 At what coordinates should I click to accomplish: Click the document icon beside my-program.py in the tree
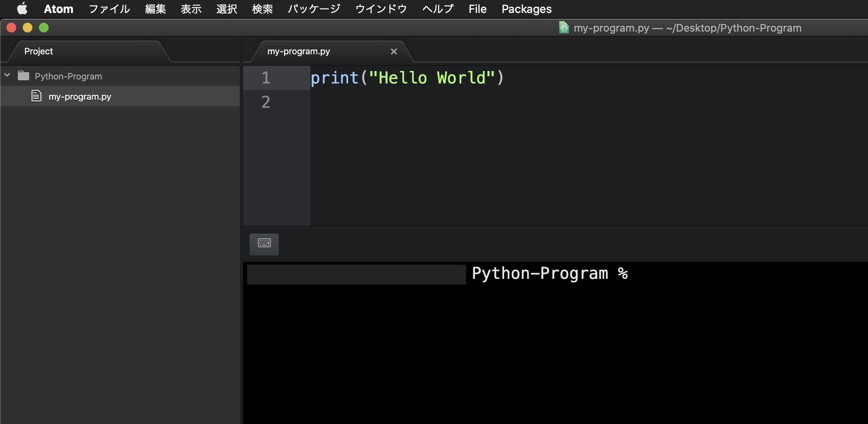coord(36,96)
